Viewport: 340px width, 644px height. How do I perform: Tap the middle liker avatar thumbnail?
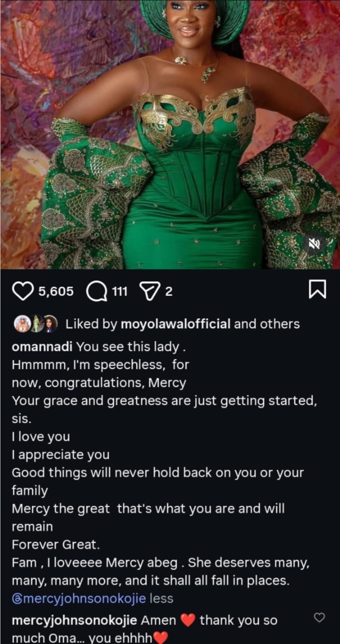point(36,324)
